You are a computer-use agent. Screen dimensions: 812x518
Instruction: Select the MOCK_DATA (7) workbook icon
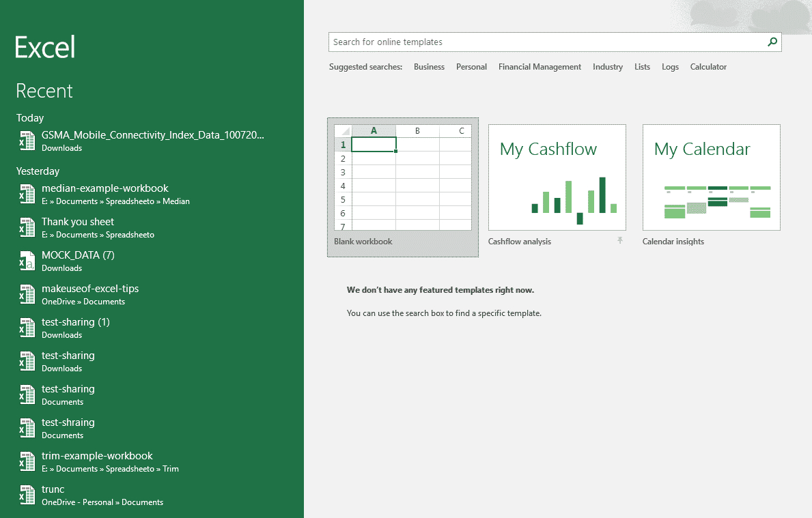[x=27, y=261]
